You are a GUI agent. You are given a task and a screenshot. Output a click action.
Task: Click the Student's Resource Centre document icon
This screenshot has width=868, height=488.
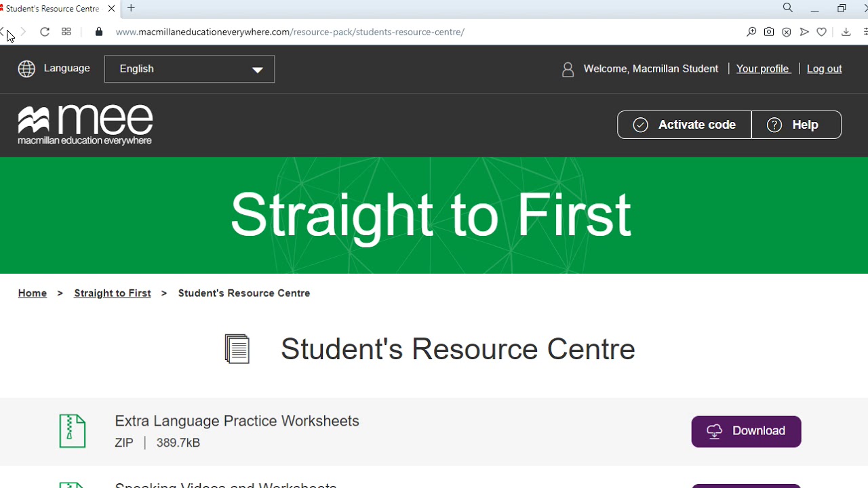point(237,349)
